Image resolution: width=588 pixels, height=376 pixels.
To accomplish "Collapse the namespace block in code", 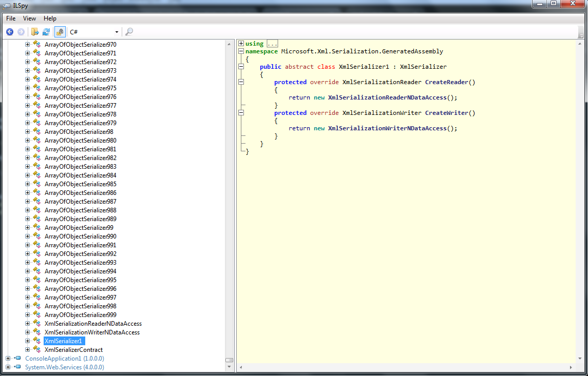I will [x=241, y=51].
